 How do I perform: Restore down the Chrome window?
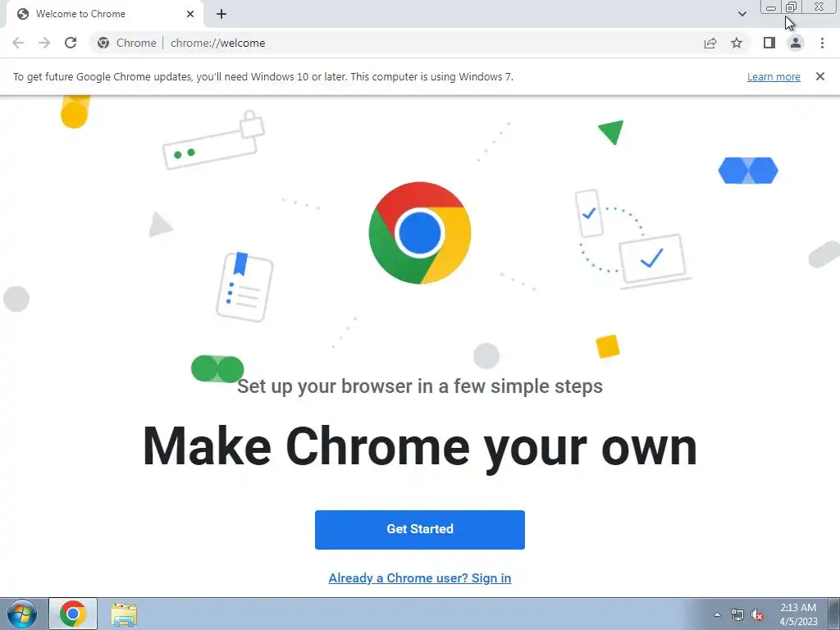click(791, 7)
